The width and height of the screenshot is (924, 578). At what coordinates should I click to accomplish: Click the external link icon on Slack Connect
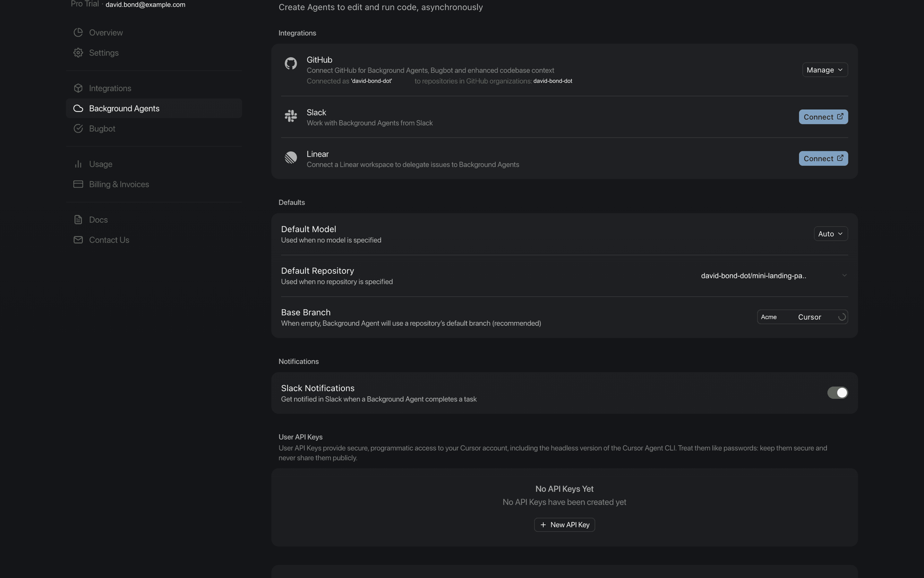(840, 116)
